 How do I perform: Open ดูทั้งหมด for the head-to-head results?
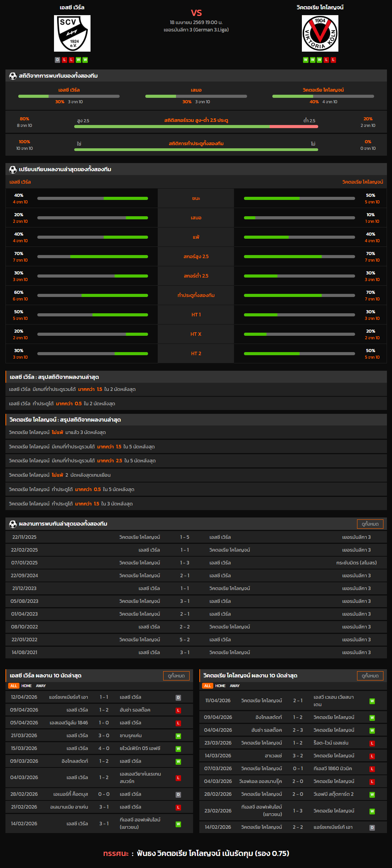pos(370,524)
